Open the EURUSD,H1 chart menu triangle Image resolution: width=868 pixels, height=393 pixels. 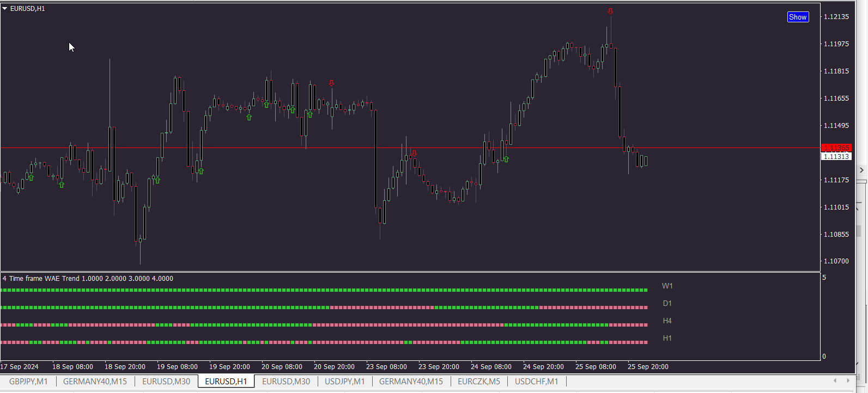pyautogui.click(x=5, y=9)
